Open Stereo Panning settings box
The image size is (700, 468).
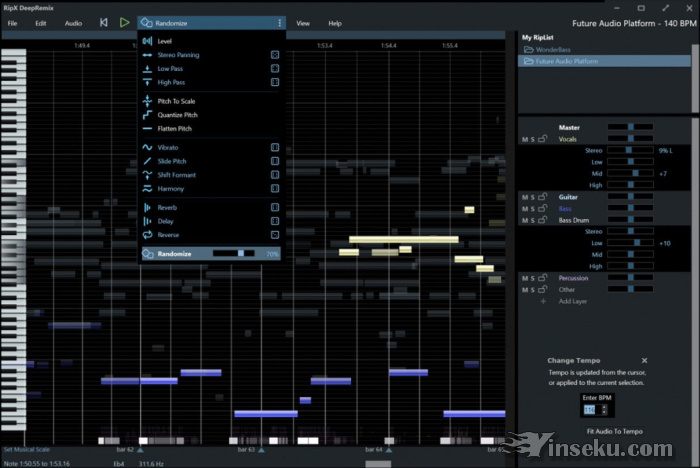(275, 55)
